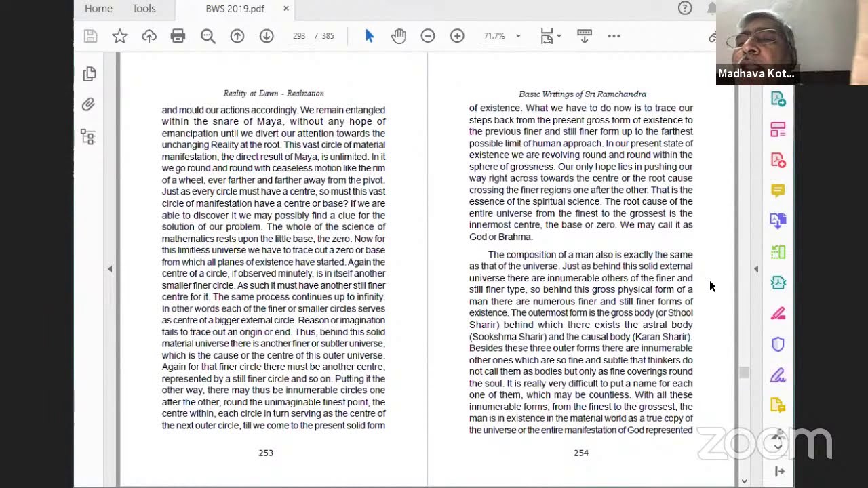Expand the left navigation pane arrow
Screen dimensions: 868x488
point(110,269)
